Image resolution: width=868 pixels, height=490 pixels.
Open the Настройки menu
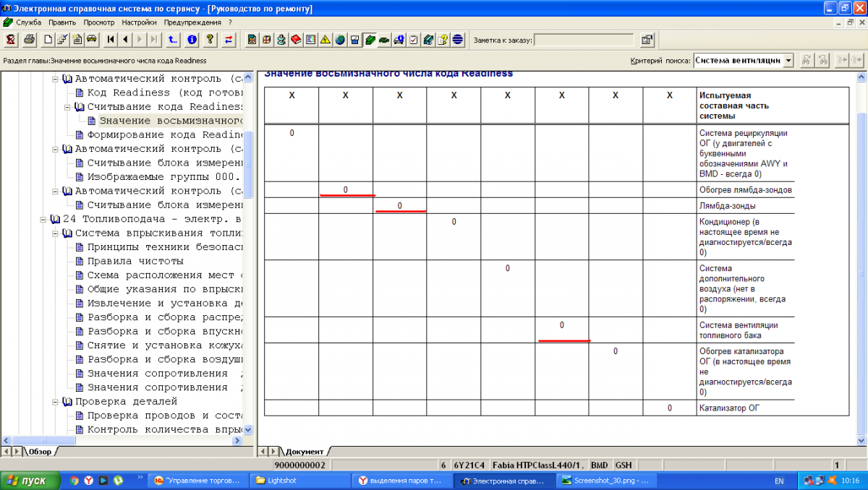click(x=139, y=22)
